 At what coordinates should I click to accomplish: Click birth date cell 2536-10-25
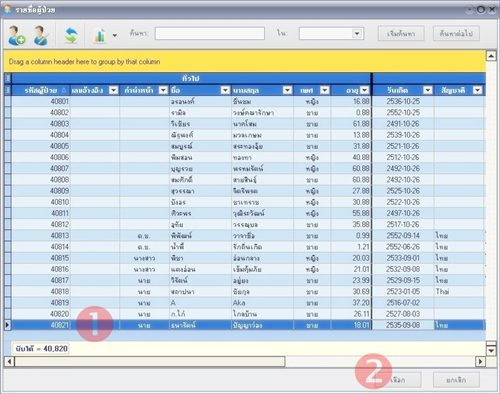click(x=403, y=101)
